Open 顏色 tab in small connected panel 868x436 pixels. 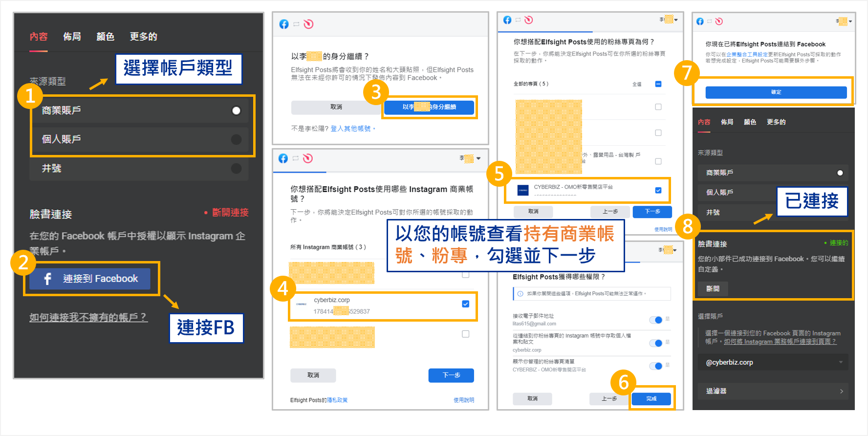coord(750,122)
